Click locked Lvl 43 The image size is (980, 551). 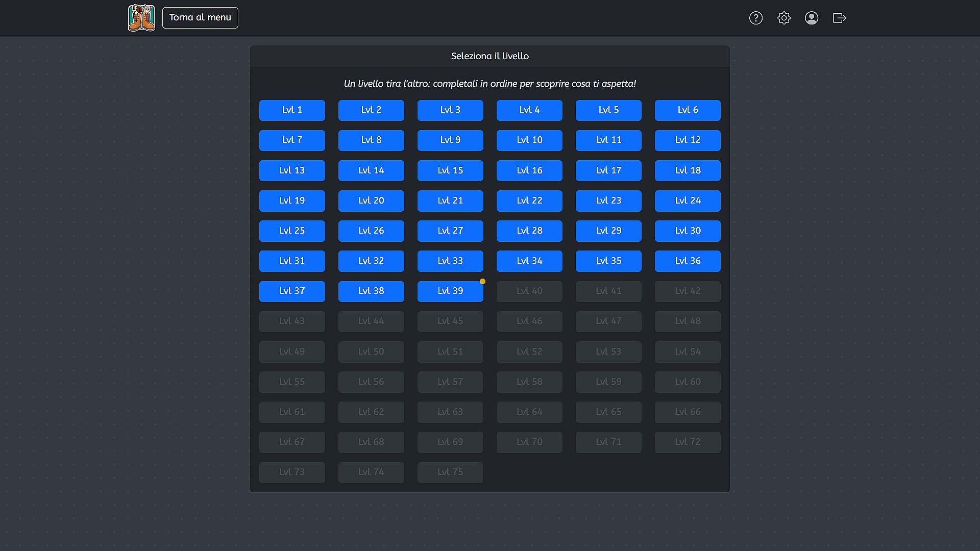tap(292, 321)
